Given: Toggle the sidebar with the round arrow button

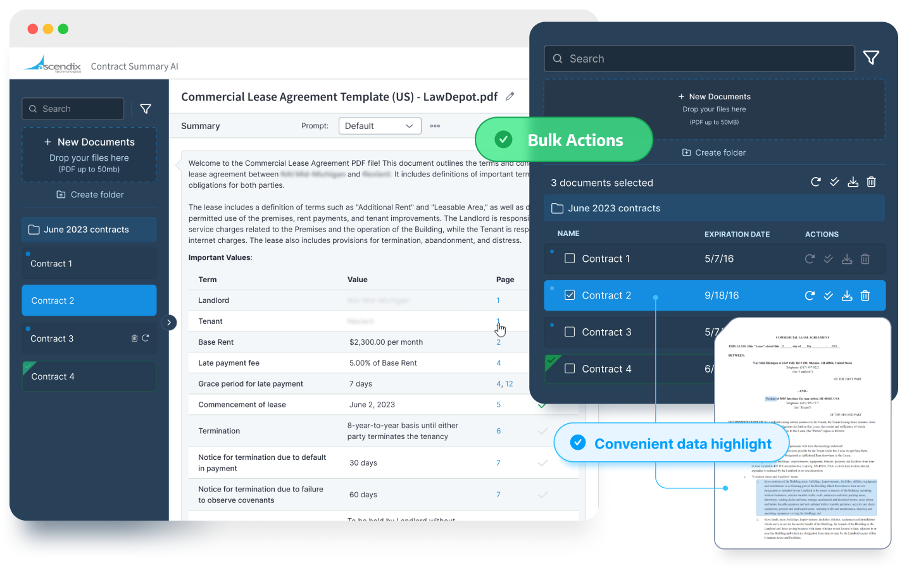Looking at the screenshot, I should coord(169,322).
